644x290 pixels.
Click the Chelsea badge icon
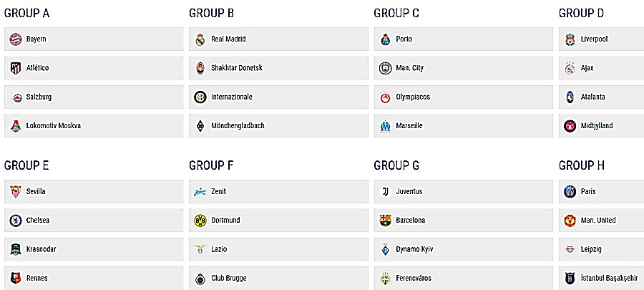(16, 221)
